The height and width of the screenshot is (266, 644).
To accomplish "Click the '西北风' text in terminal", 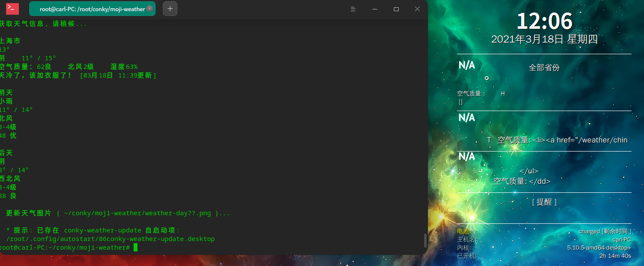I will [10, 179].
